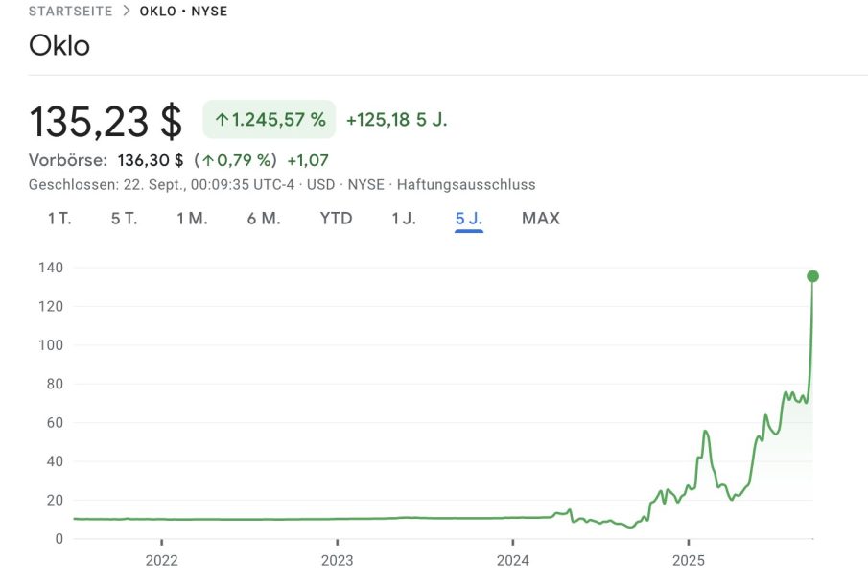Click the Vorbörse 0,79 % up arrow
The height and width of the screenshot is (588, 868).
click(x=207, y=160)
